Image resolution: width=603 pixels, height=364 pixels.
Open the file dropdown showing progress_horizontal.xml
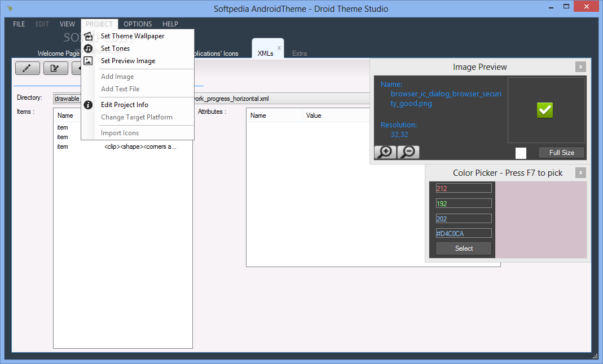pyautogui.click(x=281, y=99)
